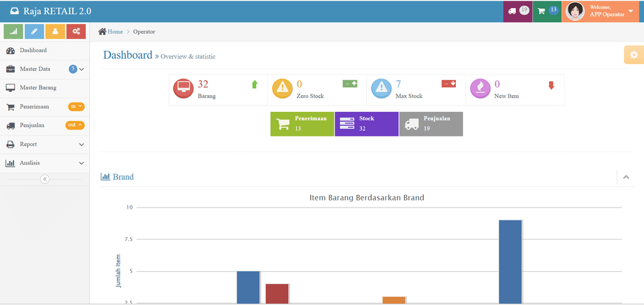Viewport: 644px width, 305px height.
Task: Click the home icon in breadcrumb
Action: (103, 31)
